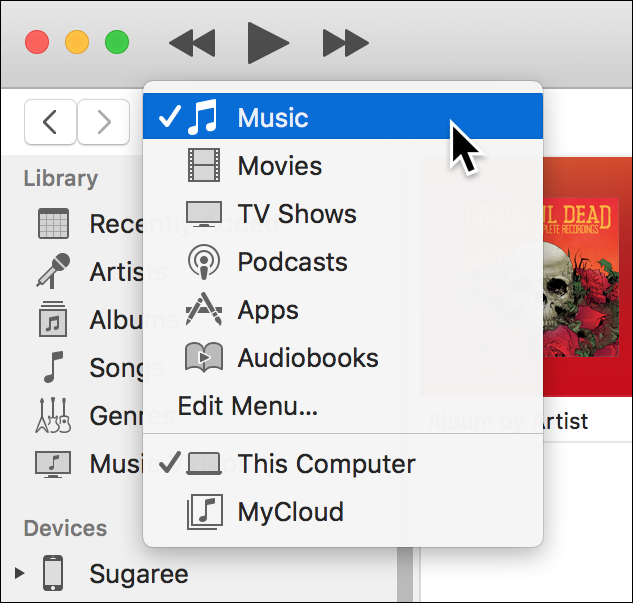Open Artists in the Library sidebar
Viewport: 633px width, 603px height.
tap(90, 271)
